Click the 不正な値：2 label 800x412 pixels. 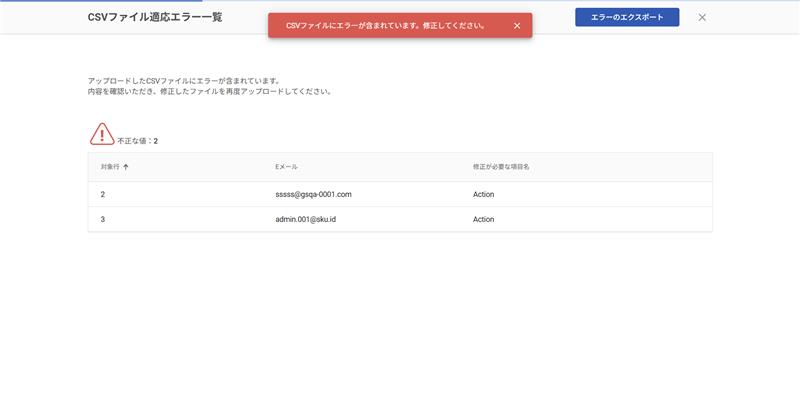click(138, 141)
